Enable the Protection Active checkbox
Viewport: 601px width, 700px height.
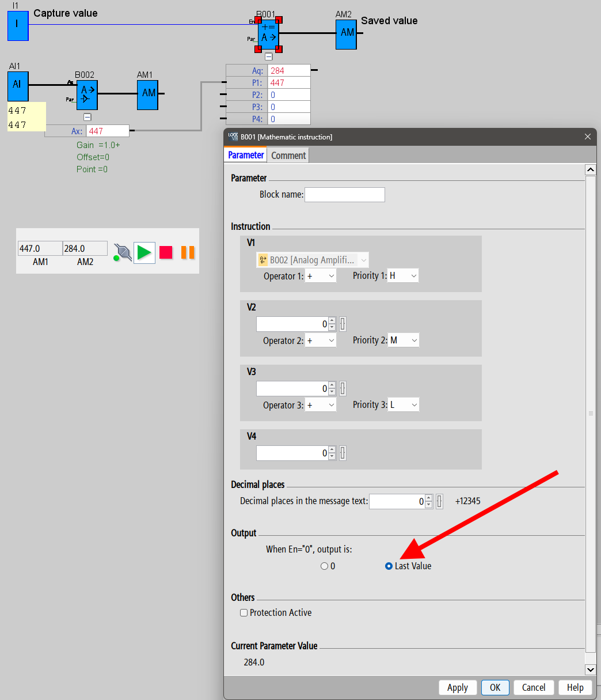click(244, 613)
